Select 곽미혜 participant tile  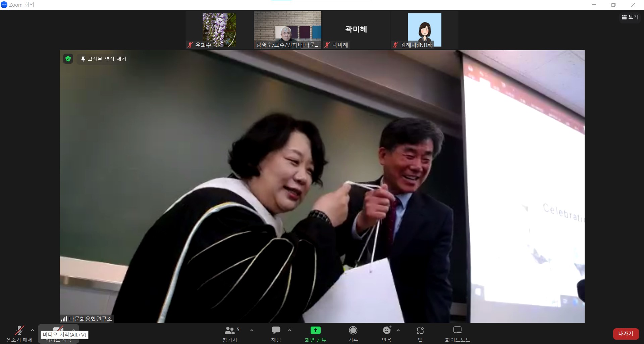point(356,30)
